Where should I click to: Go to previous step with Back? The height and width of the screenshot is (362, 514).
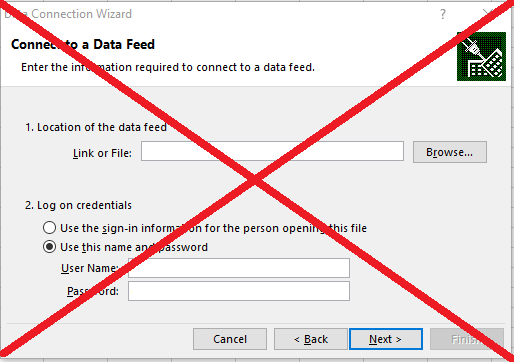311,339
